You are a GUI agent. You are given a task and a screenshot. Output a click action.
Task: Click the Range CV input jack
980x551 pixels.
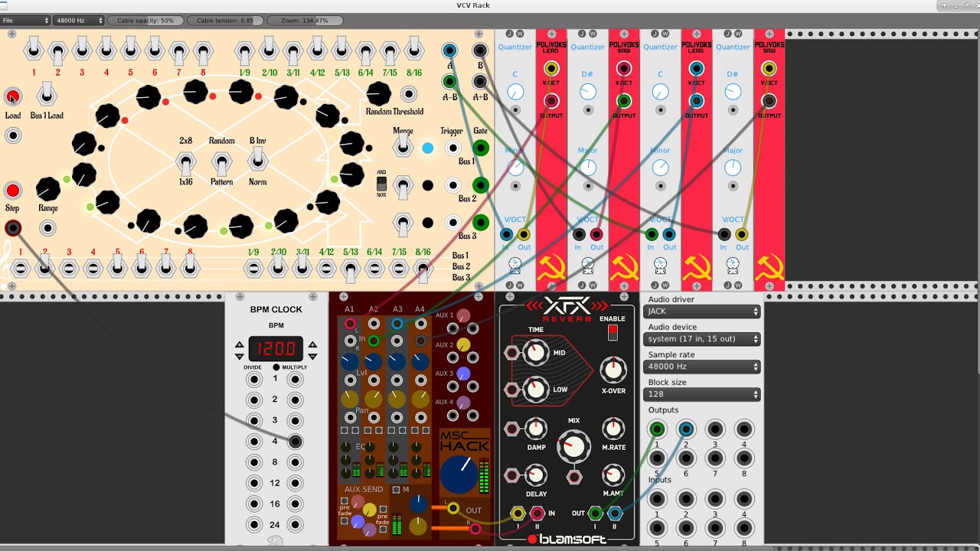(x=48, y=228)
